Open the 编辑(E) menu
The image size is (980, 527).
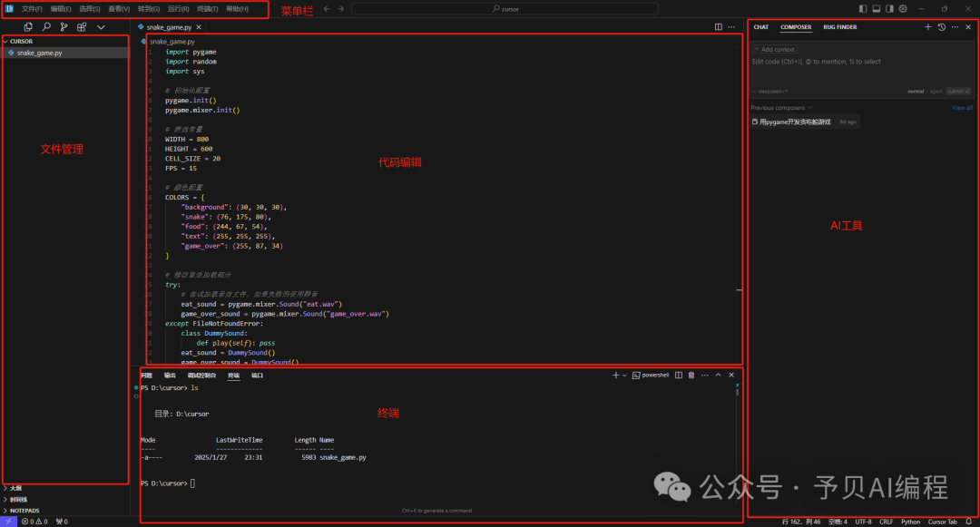pos(61,9)
